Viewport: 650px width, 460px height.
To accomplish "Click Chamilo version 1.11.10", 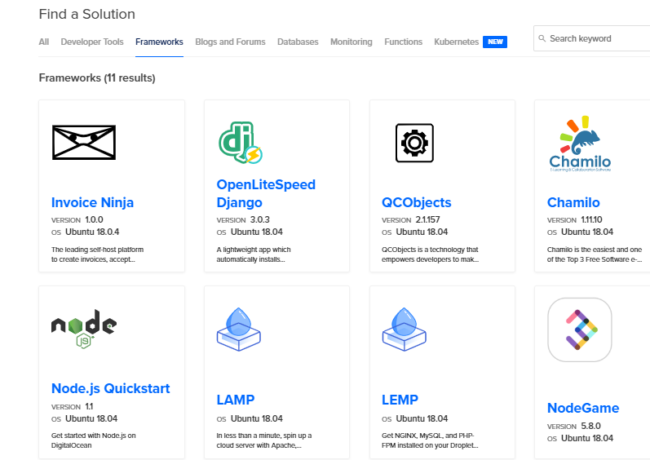I will (575, 220).
